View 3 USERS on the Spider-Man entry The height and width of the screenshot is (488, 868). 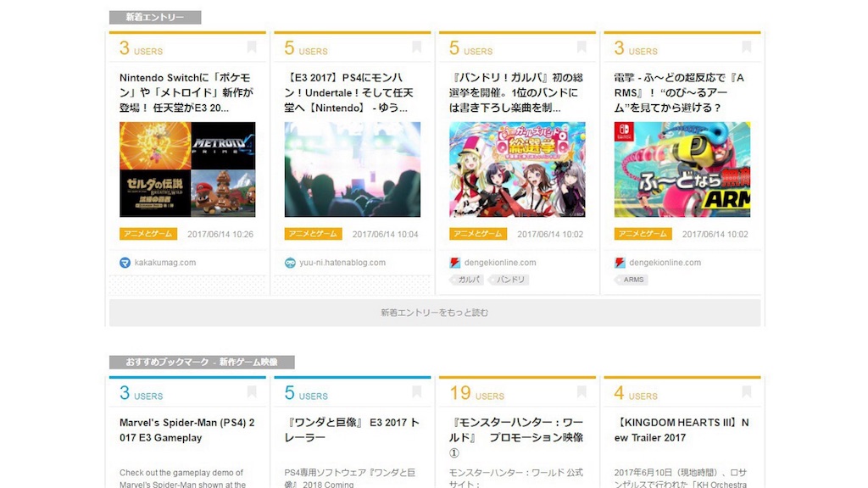(142, 393)
